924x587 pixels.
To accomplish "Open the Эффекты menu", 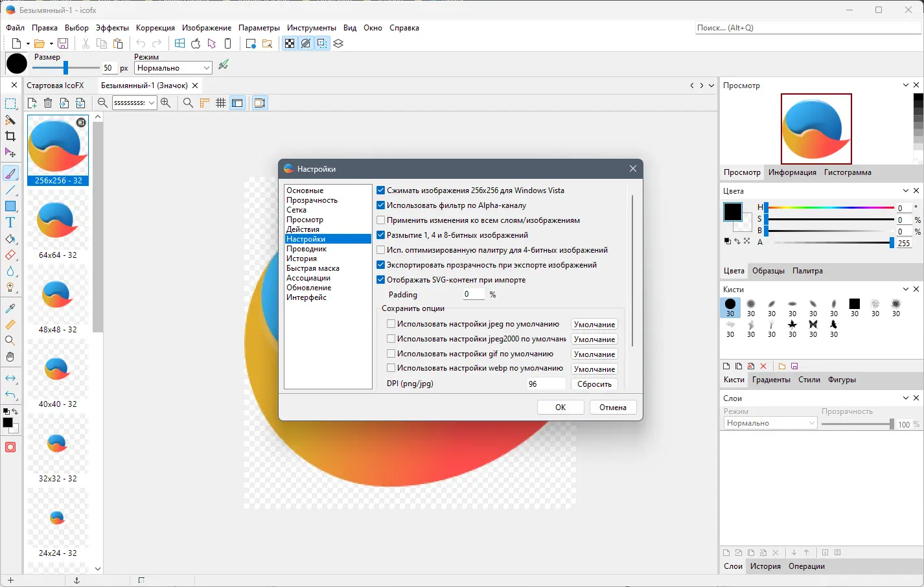I will [x=112, y=28].
